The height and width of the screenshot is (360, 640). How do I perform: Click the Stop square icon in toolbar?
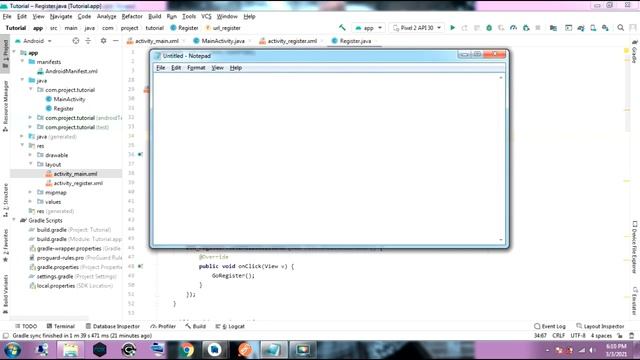538,28
